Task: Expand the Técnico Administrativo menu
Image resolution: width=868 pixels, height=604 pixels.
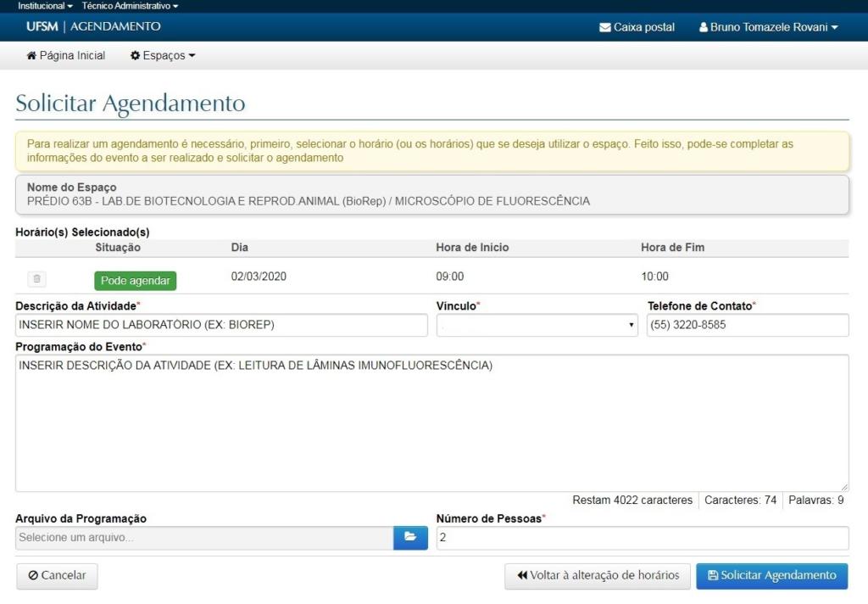Action: [x=130, y=6]
